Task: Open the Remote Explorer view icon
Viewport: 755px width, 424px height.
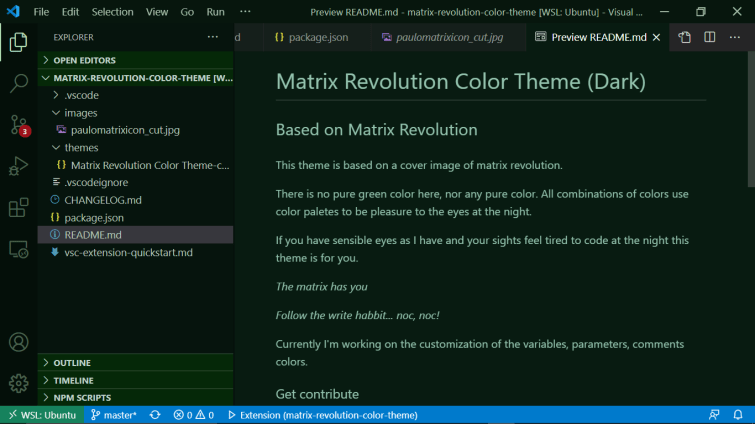Action: 18,249
